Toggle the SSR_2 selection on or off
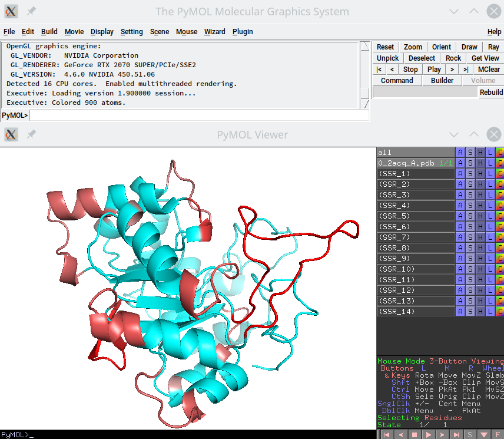 416,184
